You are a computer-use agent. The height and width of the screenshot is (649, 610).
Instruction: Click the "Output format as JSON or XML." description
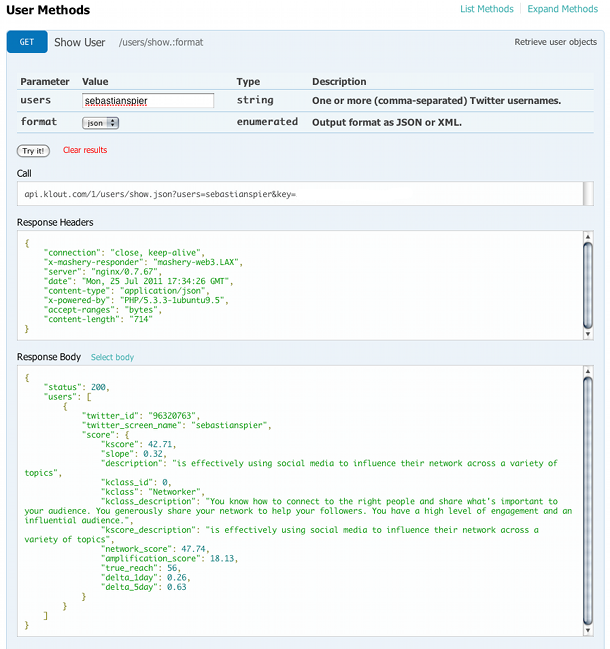[387, 123]
